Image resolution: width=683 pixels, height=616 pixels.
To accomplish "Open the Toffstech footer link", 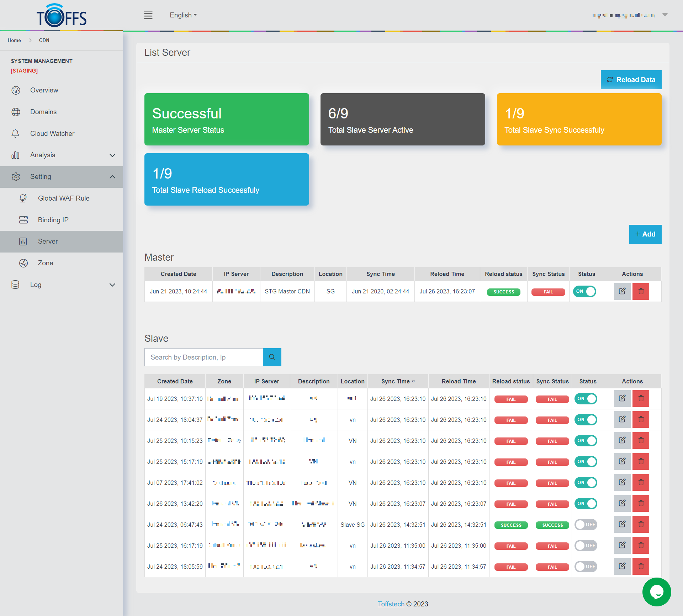I will (x=391, y=604).
